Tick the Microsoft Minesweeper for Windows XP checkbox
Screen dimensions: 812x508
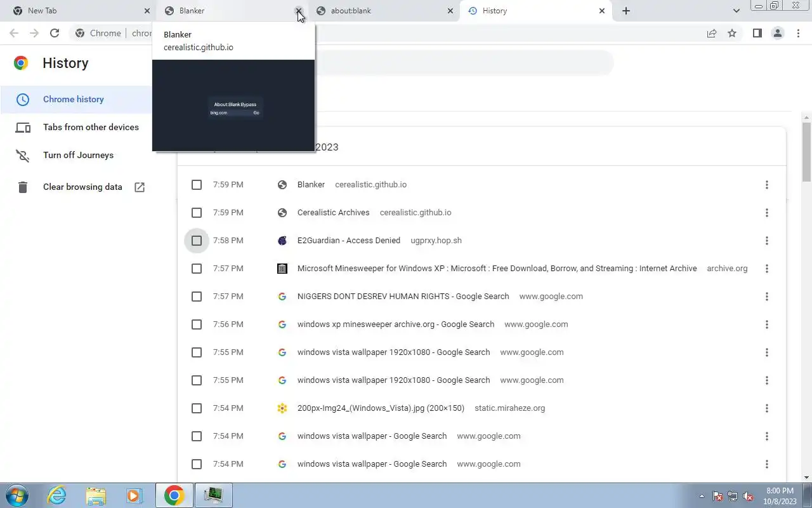pos(197,269)
